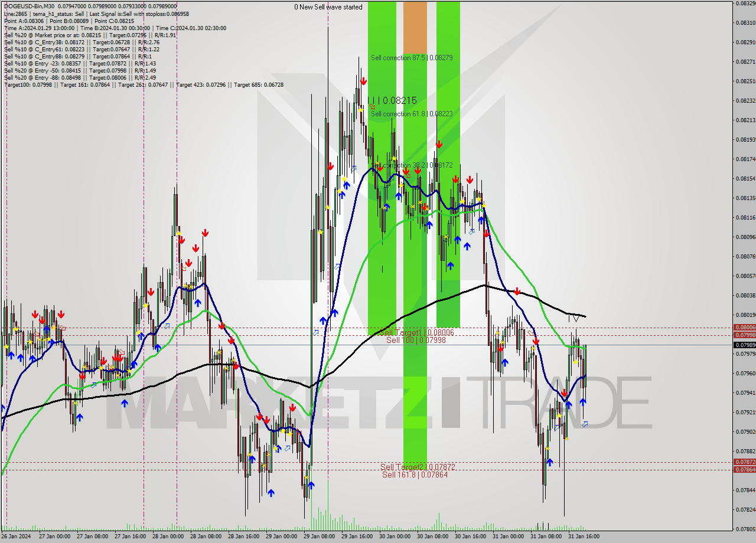Screen dimensions: 756x543
Task: Click the '29 Jan 00:00' time axis label
Action: pyautogui.click(x=281, y=537)
